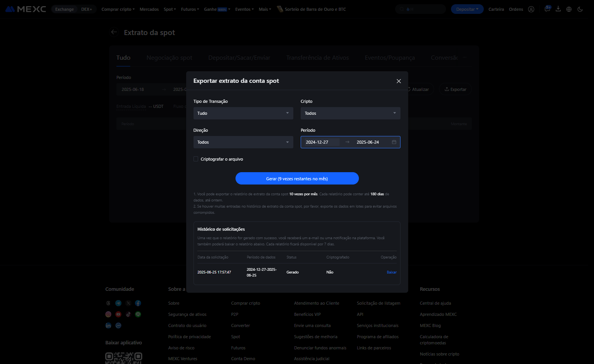Open the Carteira link in header

tap(496, 9)
